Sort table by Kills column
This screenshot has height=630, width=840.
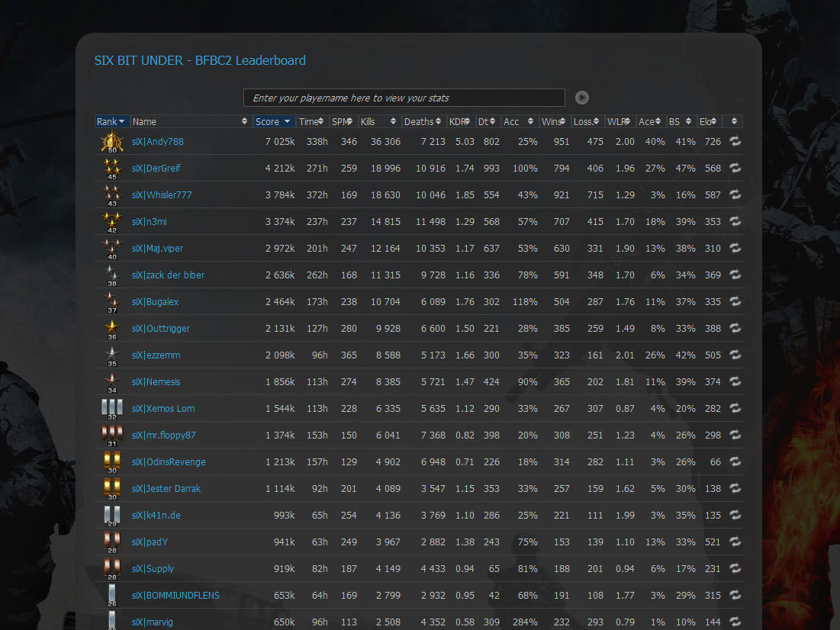point(379,121)
